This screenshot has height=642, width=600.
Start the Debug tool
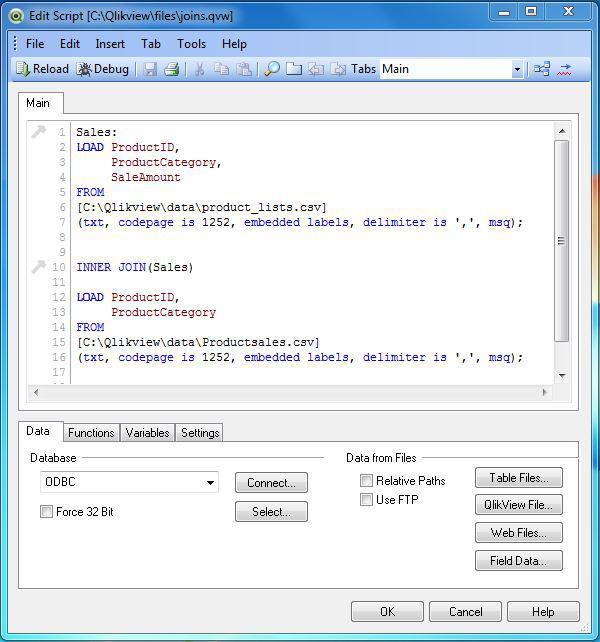[103, 69]
